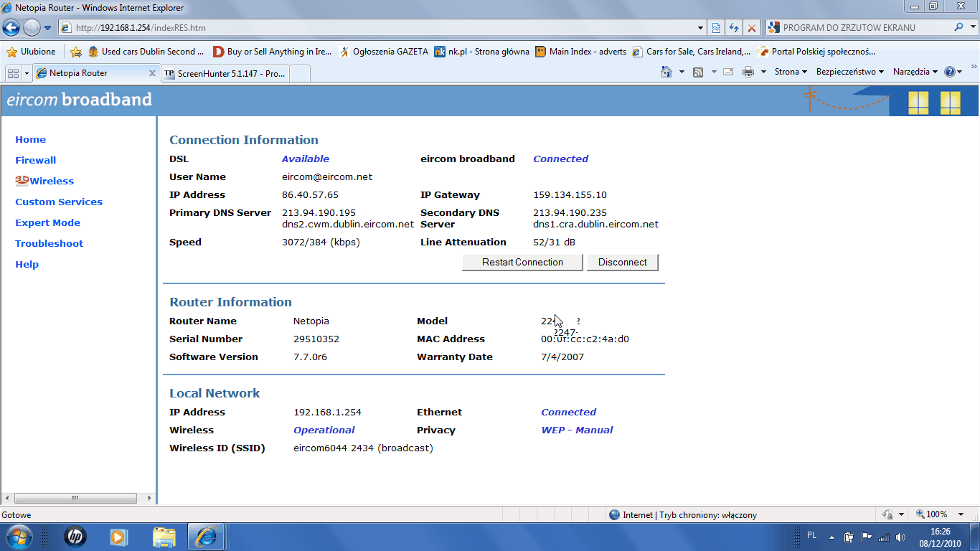Open Cars for Sale Ireland bookmark
This screenshot has height=551, width=980.
pos(692,52)
